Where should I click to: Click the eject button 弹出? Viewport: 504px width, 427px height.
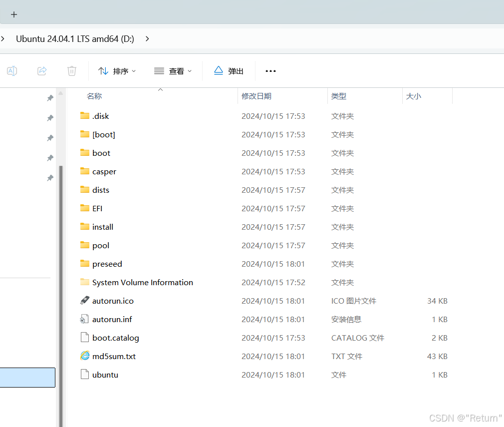[229, 71]
